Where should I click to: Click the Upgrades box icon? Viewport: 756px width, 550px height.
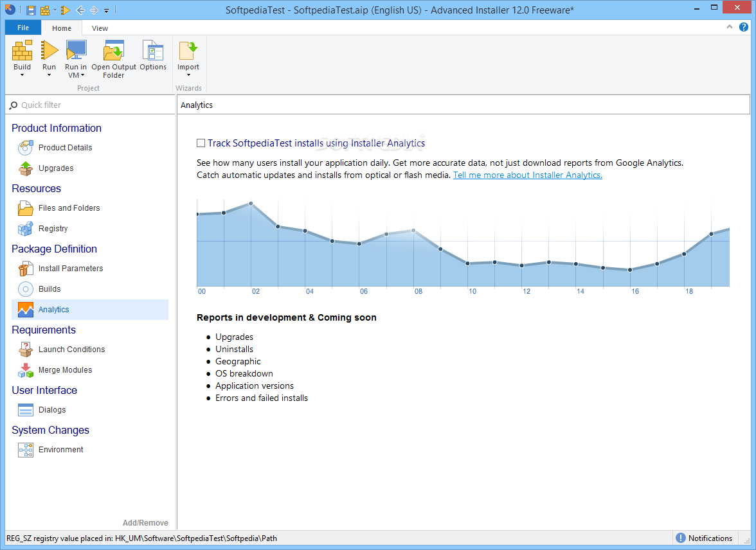click(26, 168)
